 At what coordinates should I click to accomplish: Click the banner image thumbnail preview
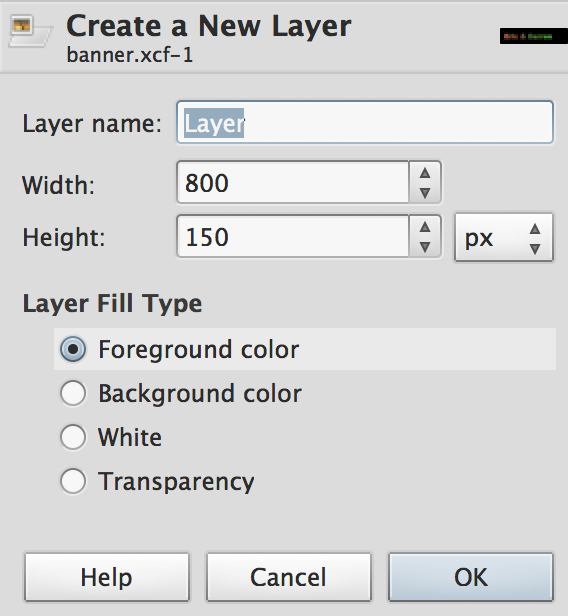(533, 36)
